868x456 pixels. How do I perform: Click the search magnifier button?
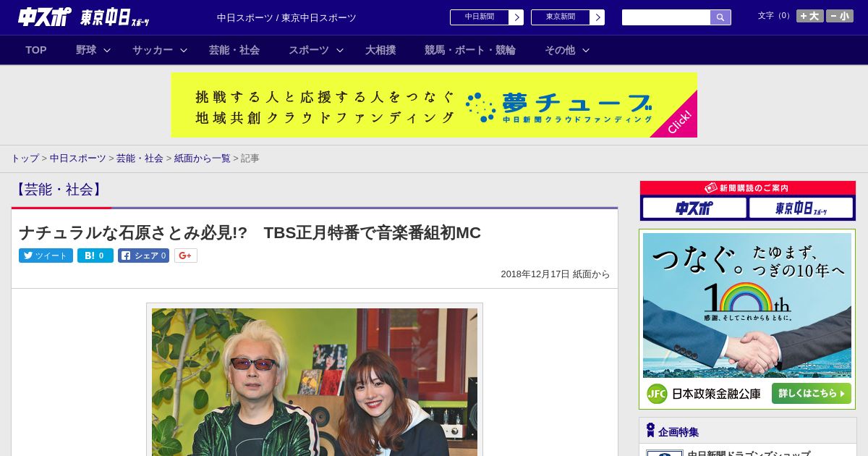720,17
